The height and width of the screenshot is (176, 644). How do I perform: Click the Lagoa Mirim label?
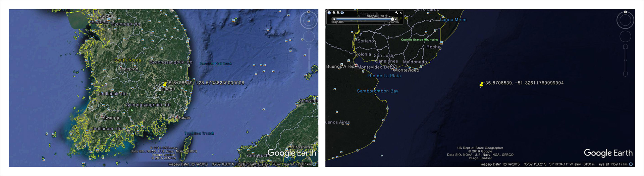(453, 20)
